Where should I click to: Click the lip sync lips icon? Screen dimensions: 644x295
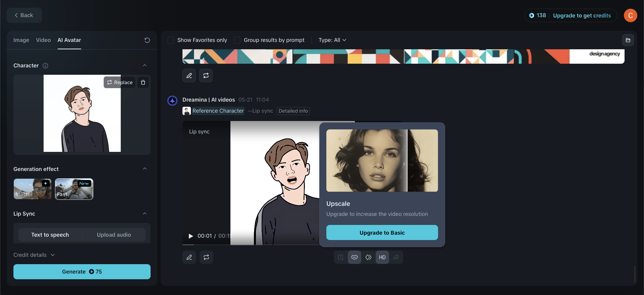[355, 257]
